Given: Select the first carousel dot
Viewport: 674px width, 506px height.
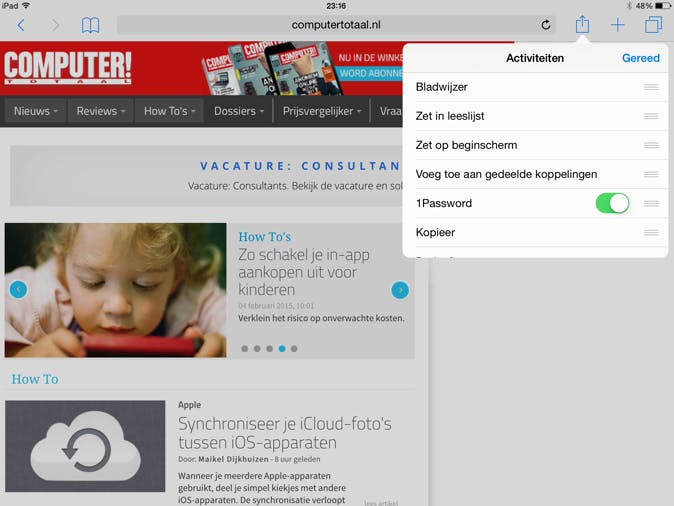Looking at the screenshot, I should click(245, 349).
